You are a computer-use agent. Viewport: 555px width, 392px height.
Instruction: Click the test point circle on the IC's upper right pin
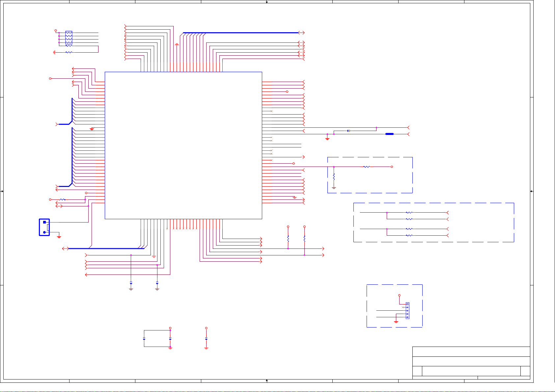[x=287, y=91]
